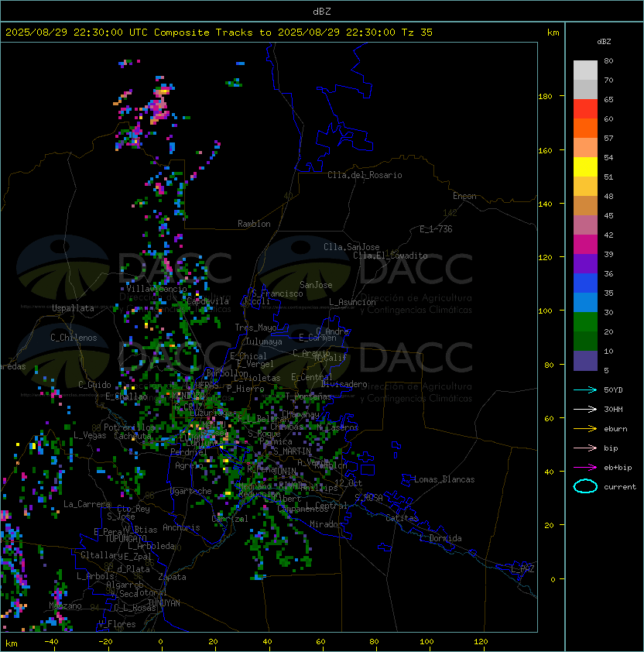Viewport: 644px width, 652px height.
Task: Click the '30HM' legend label
Action: [613, 410]
